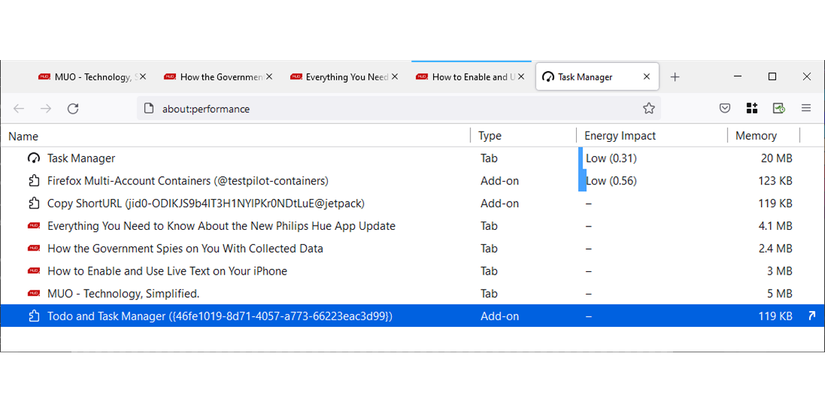This screenshot has height=413, width=825.
Task: Close the How the Government tab
Action: click(x=269, y=77)
